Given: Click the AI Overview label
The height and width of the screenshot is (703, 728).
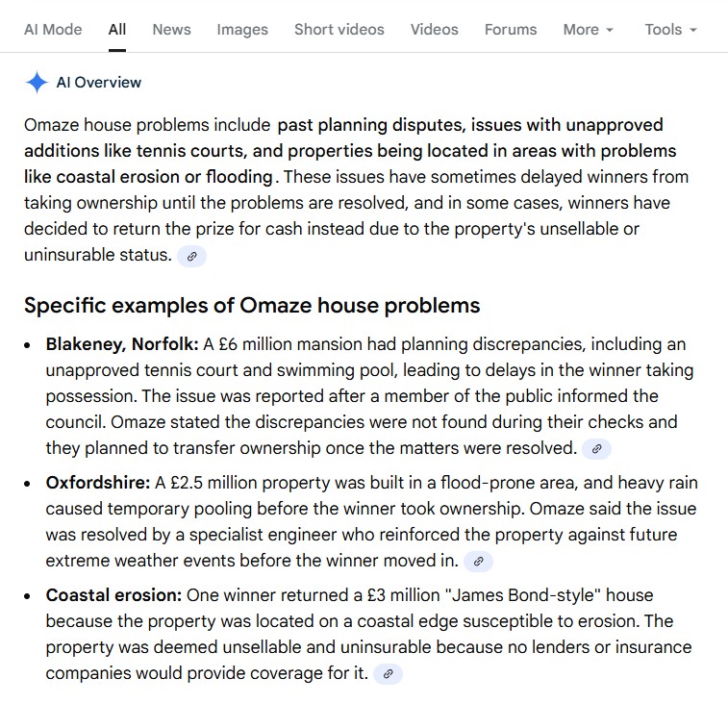Looking at the screenshot, I should (x=99, y=83).
